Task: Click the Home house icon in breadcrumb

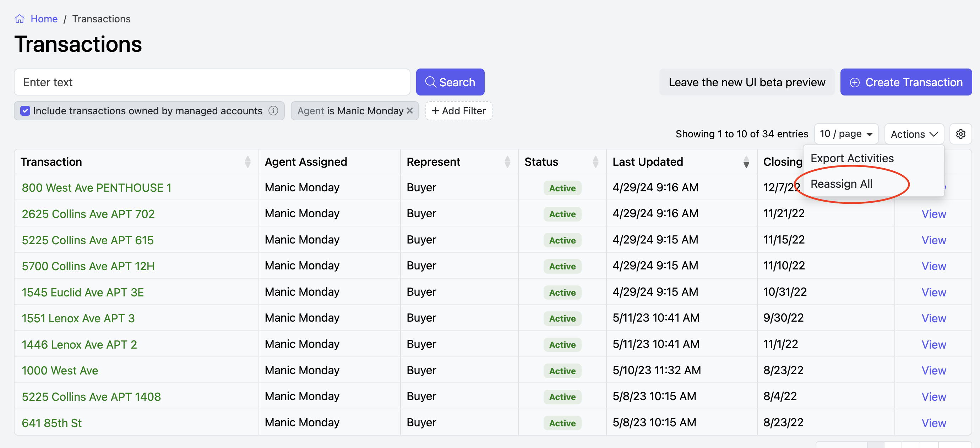Action: pos(20,18)
